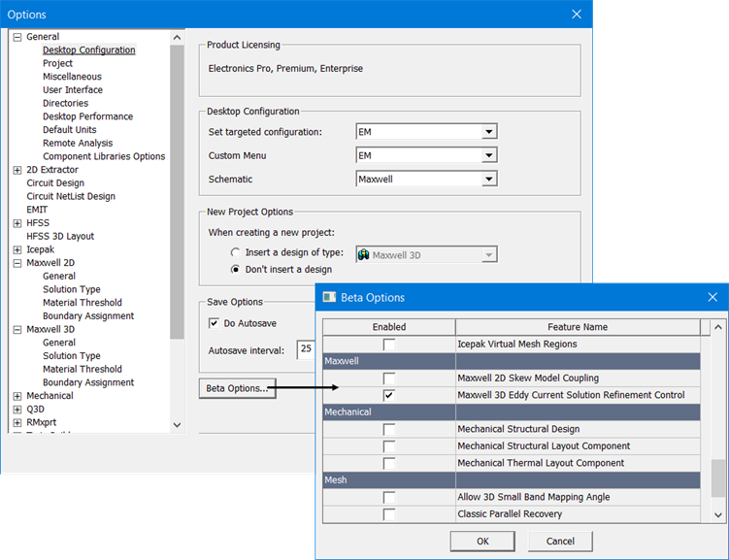Select Don't insert a design radio
Screen dimensions: 729x560
tap(236, 270)
